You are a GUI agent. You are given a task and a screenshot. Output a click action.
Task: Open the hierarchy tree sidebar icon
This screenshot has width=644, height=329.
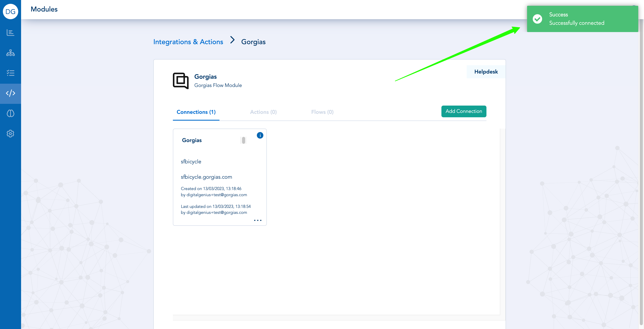click(11, 53)
